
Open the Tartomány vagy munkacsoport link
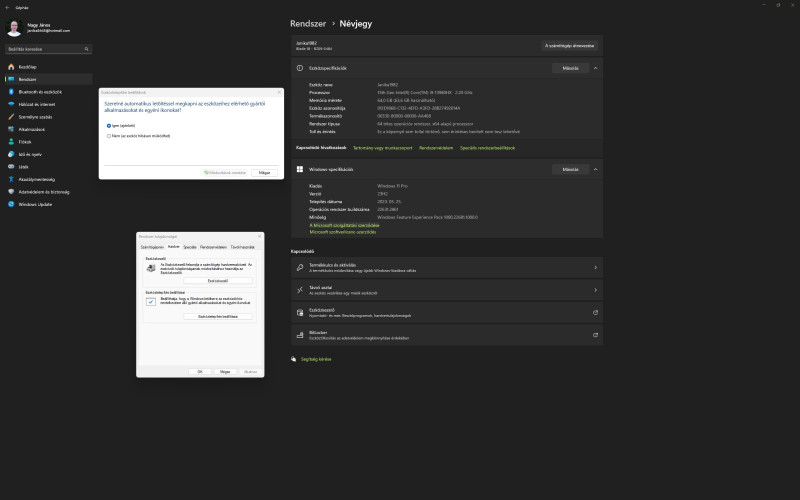[x=383, y=148]
